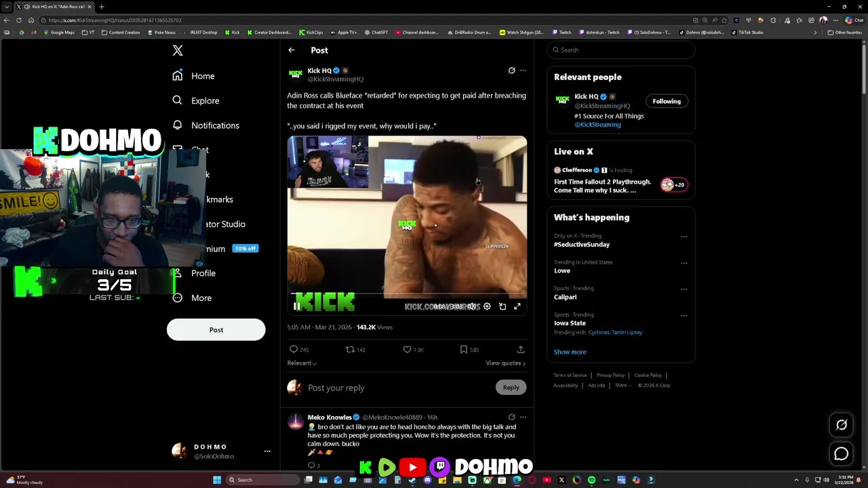Open the floating messages chat button
Image resolution: width=868 pixels, height=488 pixels.
point(842,454)
